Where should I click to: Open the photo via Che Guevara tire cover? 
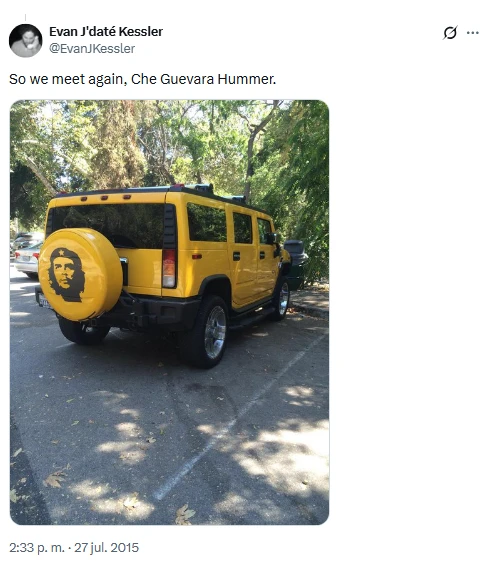click(81, 275)
